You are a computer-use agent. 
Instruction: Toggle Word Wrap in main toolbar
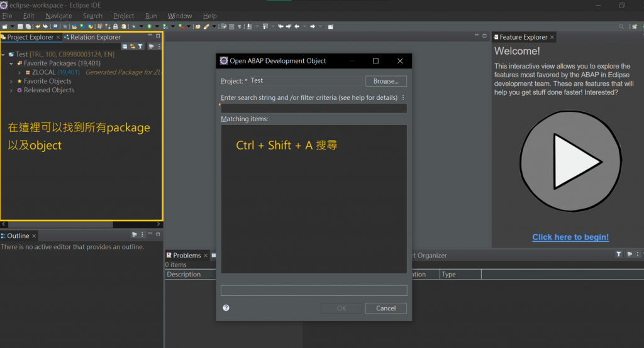point(224,26)
